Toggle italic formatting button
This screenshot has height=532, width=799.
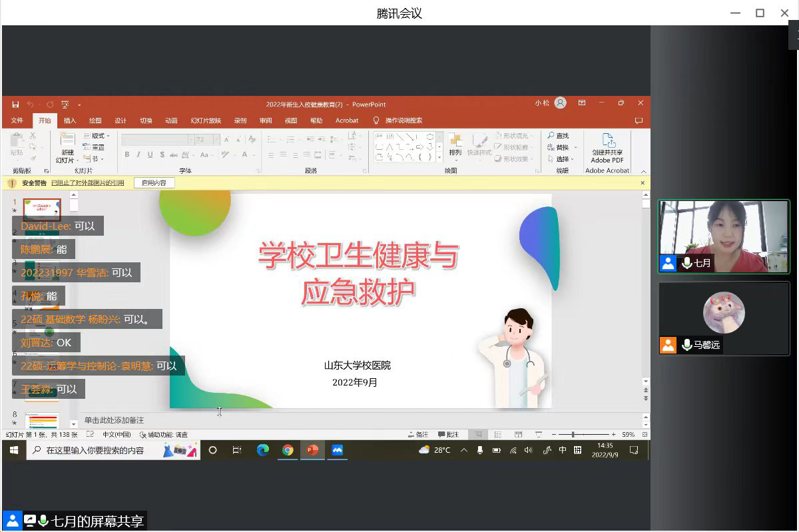pos(138,154)
